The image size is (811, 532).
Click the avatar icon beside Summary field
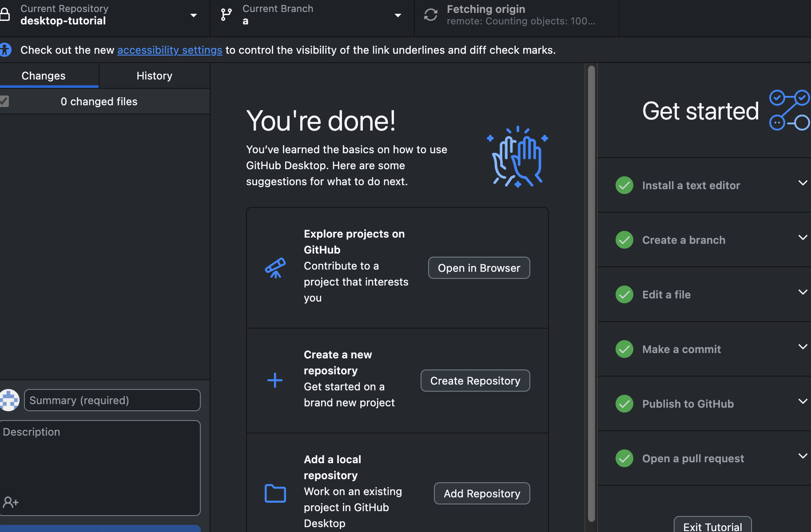[9, 400]
